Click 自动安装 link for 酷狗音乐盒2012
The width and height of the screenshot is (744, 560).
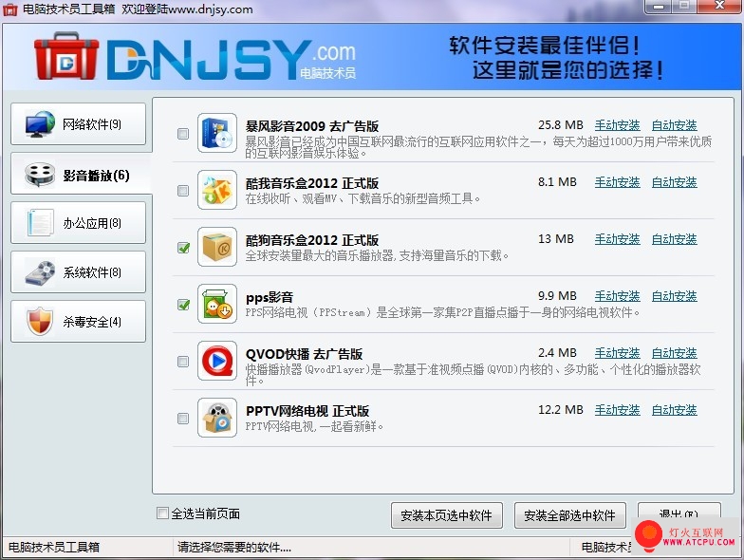(674, 239)
